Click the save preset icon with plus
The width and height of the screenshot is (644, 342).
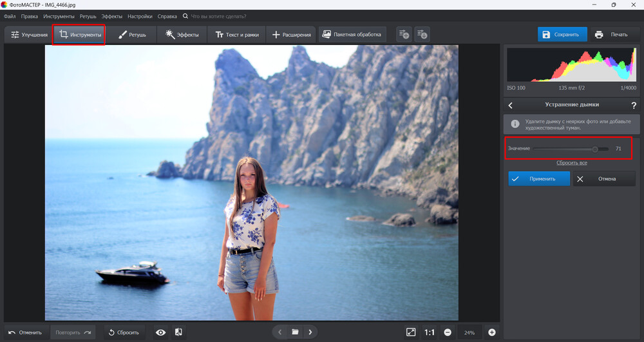point(404,35)
